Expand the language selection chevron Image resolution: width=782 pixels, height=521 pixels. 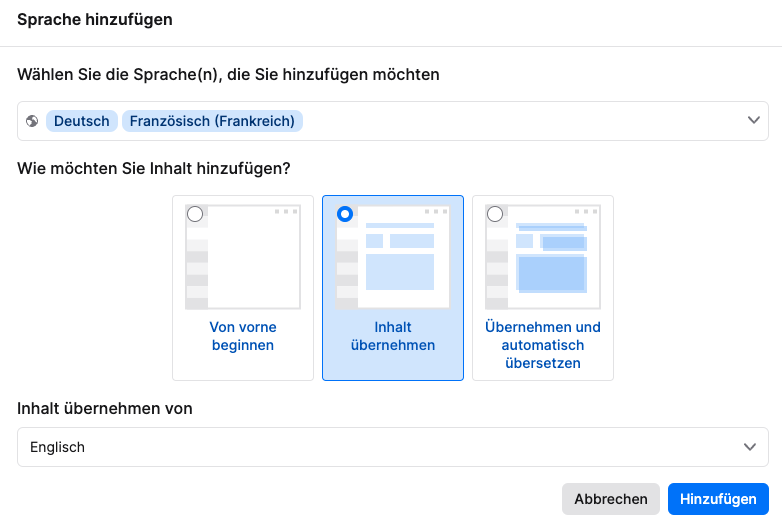(753, 121)
